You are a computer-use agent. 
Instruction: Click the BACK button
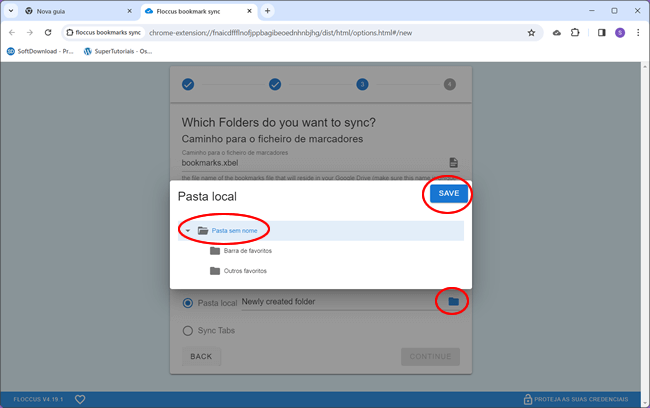click(x=201, y=356)
